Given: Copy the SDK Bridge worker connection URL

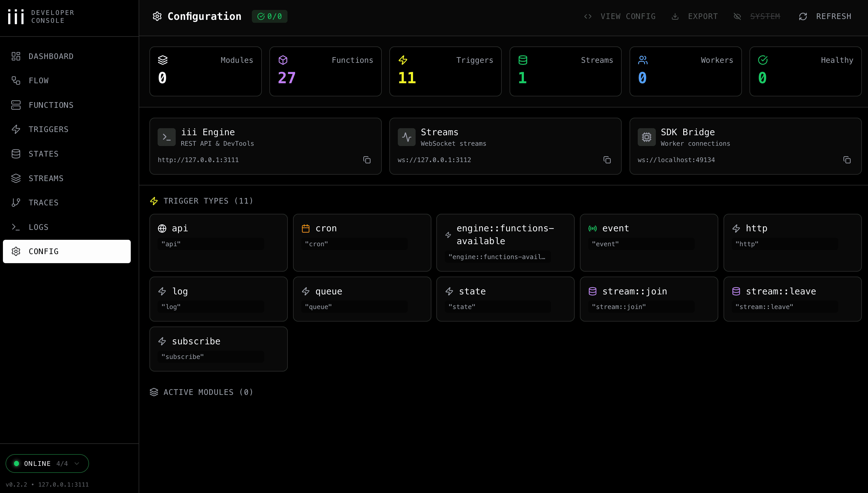Looking at the screenshot, I should tap(847, 159).
